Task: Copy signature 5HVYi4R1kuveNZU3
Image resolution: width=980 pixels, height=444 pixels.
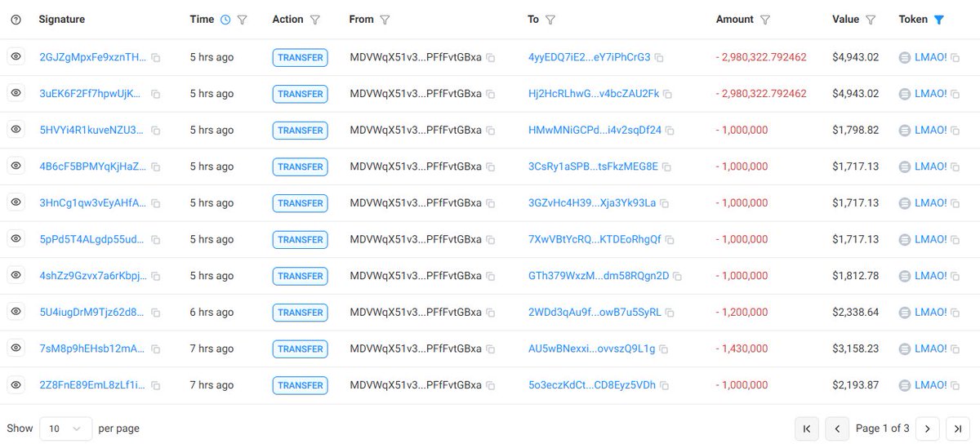Action: click(155, 131)
